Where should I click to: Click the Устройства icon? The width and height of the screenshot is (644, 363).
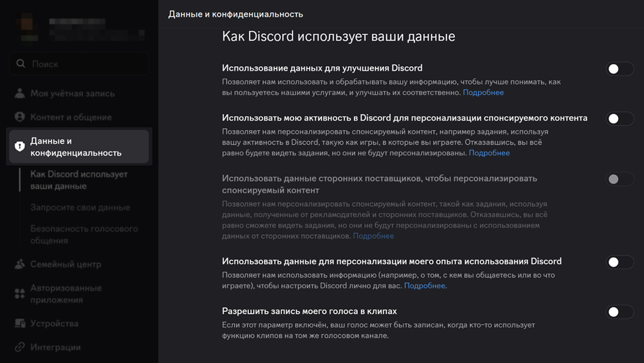[19, 323]
